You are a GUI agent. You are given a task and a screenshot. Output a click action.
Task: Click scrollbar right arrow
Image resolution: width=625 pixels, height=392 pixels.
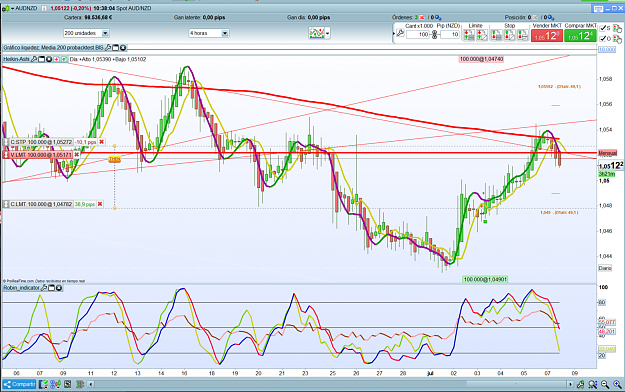point(570,384)
